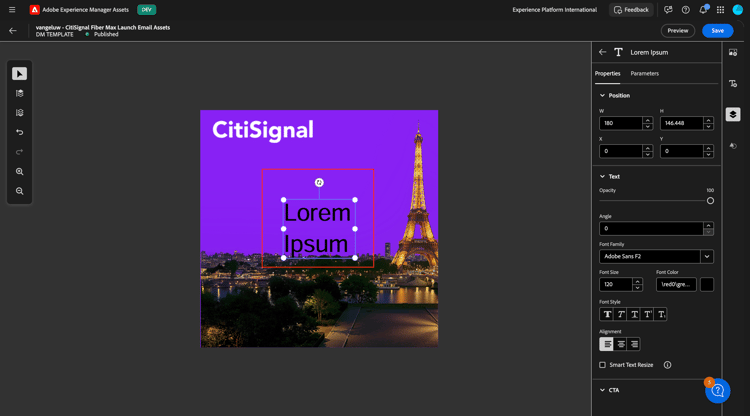Open the shapes side panel icon
Screen dimensions: 750x416
tap(733, 146)
